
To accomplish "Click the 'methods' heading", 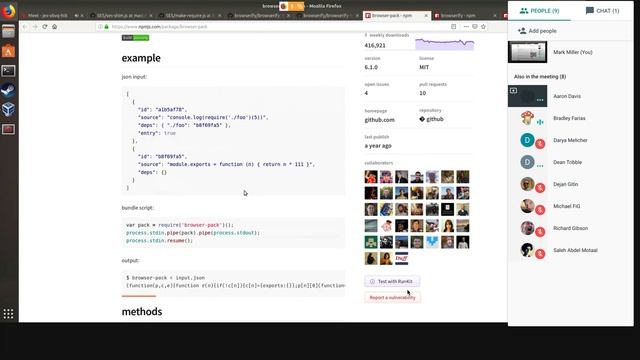I will click(142, 311).
